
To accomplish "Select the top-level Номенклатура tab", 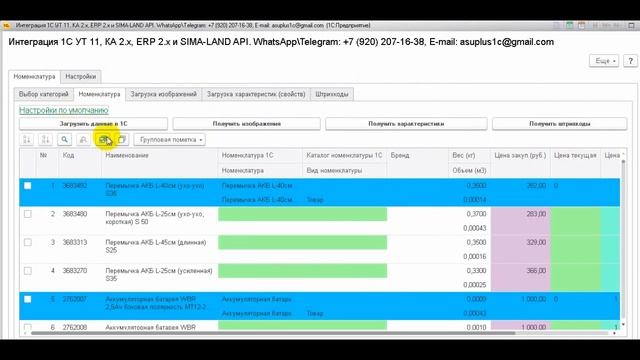I will point(34,77).
